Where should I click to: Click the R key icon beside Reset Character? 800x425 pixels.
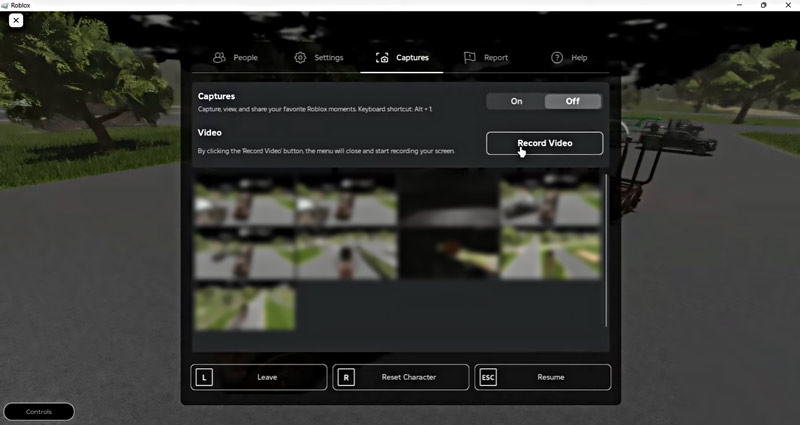pos(346,377)
